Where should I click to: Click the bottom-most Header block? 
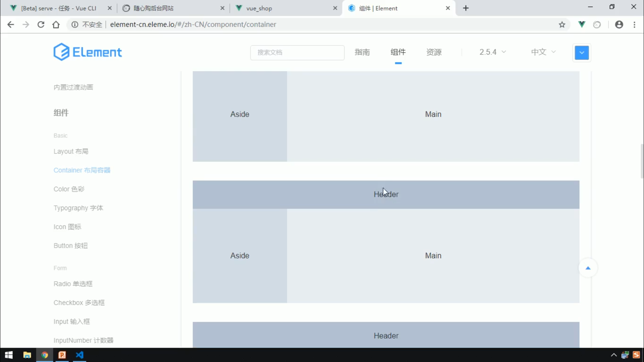[x=386, y=335]
